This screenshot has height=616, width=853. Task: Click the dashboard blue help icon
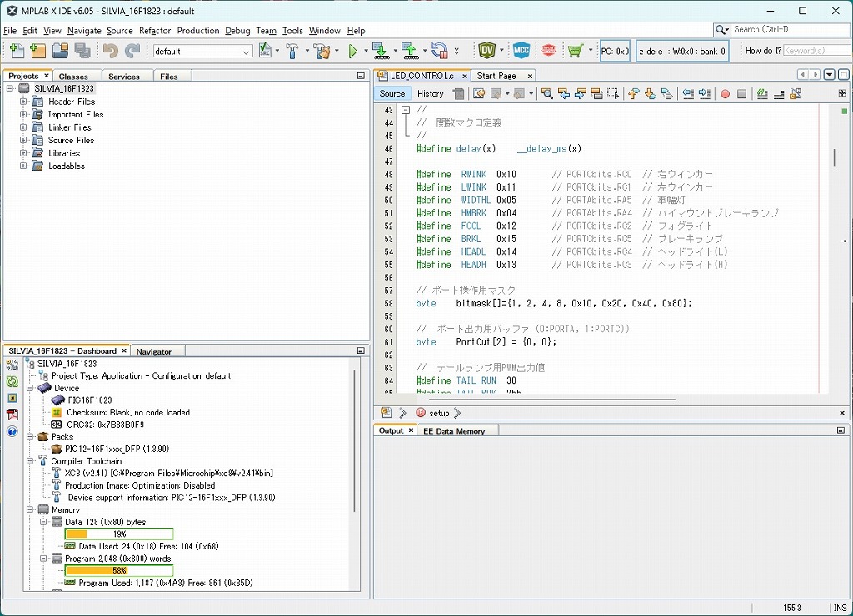pyautogui.click(x=12, y=432)
